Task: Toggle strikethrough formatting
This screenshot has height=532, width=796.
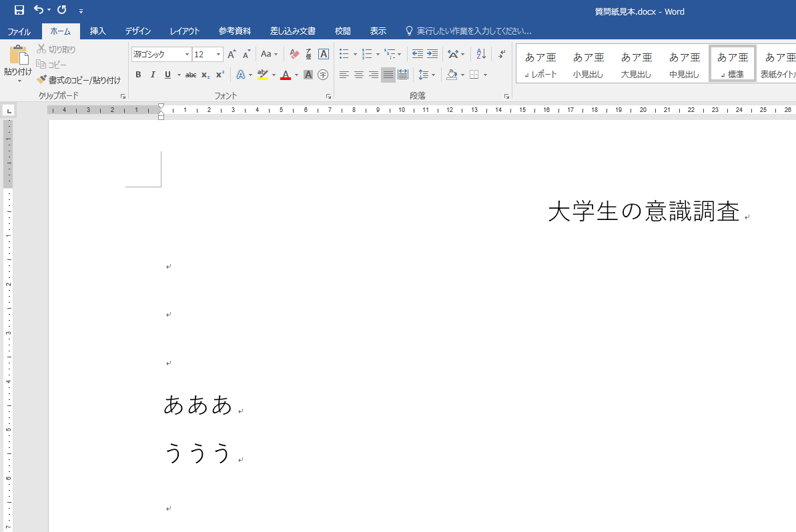Action: click(191, 75)
